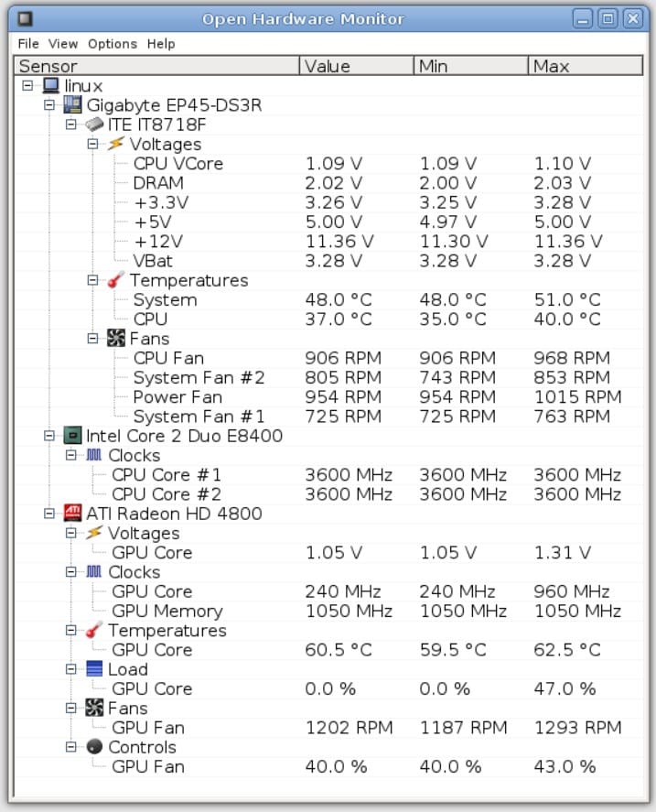
Task: Click the Max column header
Action: [x=585, y=66]
